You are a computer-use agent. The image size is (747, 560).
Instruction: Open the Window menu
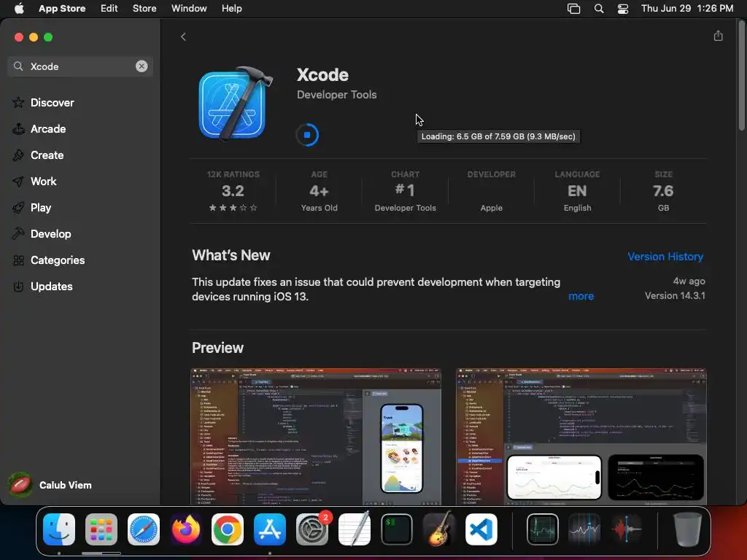(189, 9)
